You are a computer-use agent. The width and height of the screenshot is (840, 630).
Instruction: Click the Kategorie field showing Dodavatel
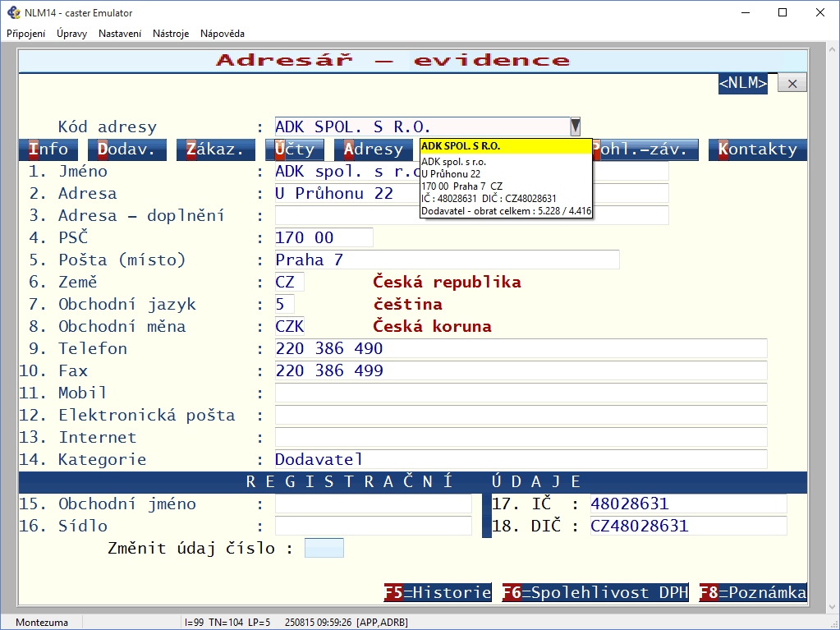pyautogui.click(x=521, y=459)
